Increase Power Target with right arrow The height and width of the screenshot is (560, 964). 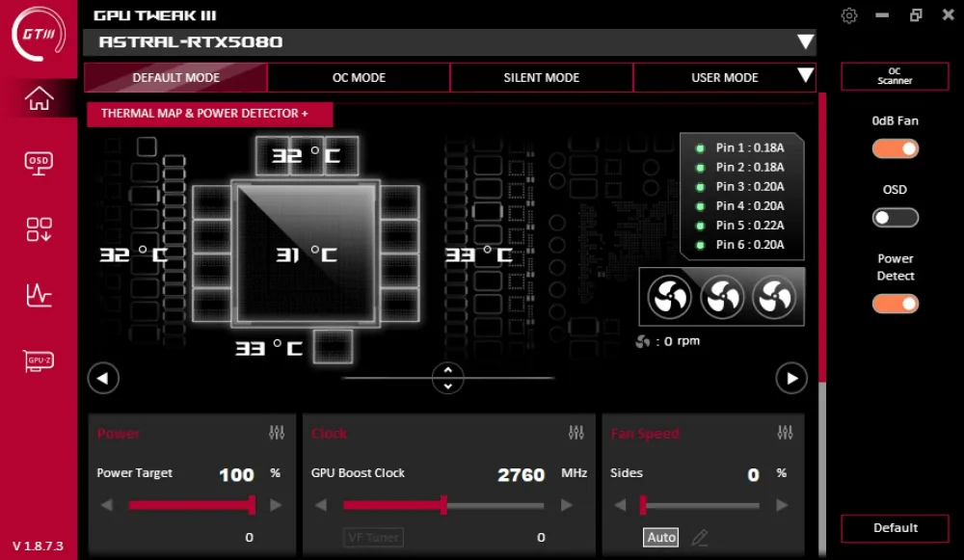click(x=276, y=505)
